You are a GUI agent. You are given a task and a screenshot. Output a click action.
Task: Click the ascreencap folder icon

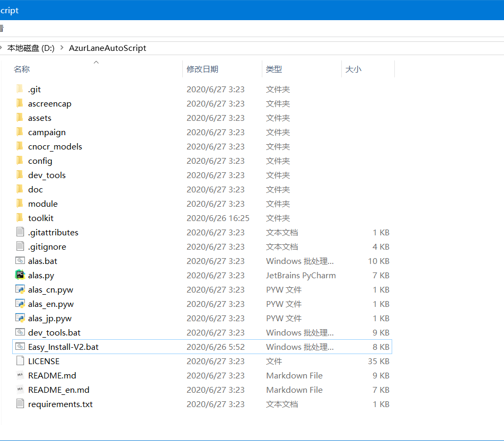pyautogui.click(x=19, y=103)
